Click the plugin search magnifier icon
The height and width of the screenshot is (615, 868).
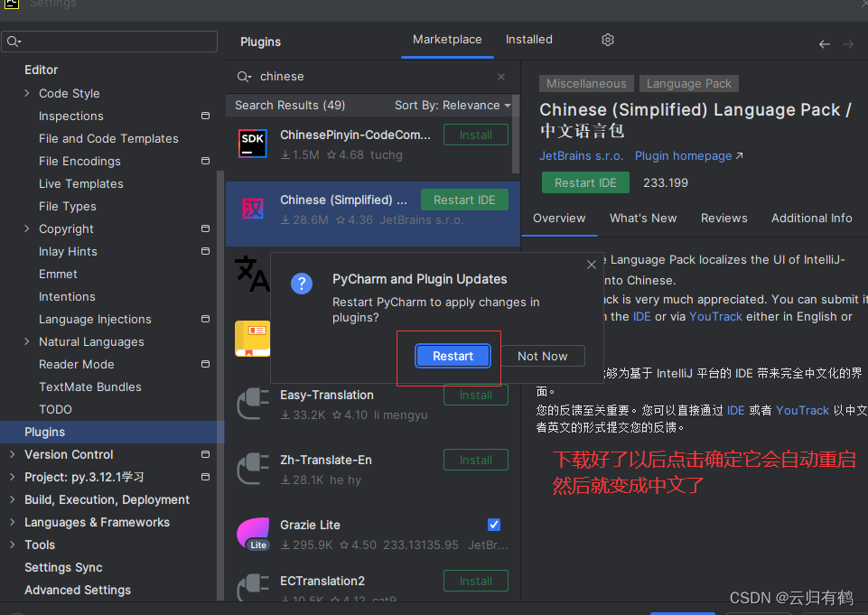click(x=244, y=77)
